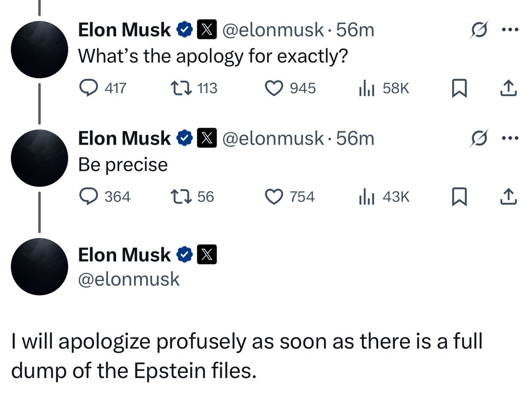Share the first tweet

pyautogui.click(x=509, y=88)
